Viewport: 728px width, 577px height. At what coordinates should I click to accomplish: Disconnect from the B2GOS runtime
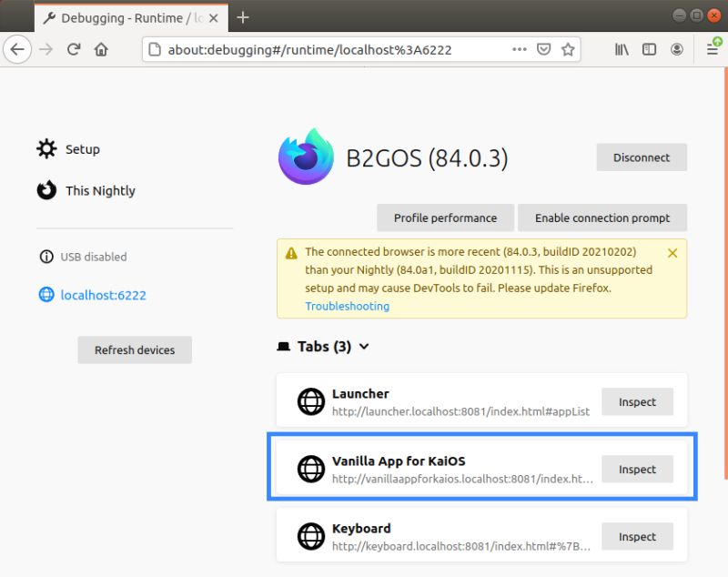click(x=641, y=157)
